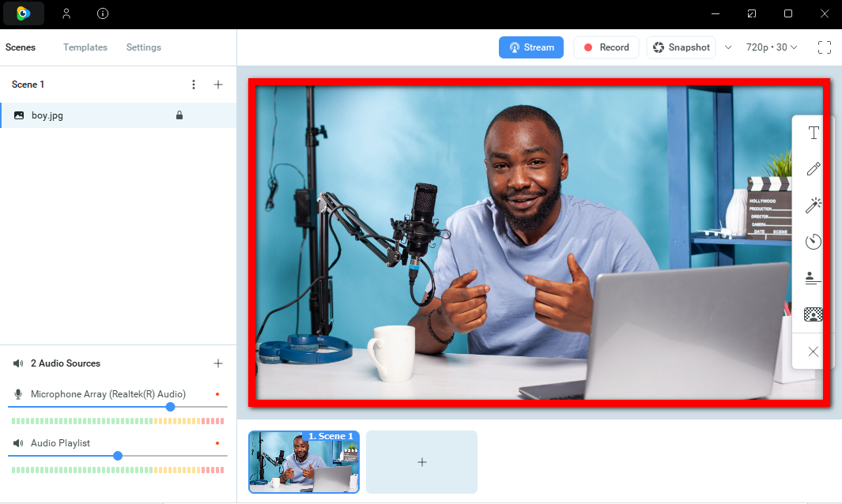Image resolution: width=842 pixels, height=504 pixels.
Task: Click the Scene 1 thumbnail
Action: (x=304, y=463)
